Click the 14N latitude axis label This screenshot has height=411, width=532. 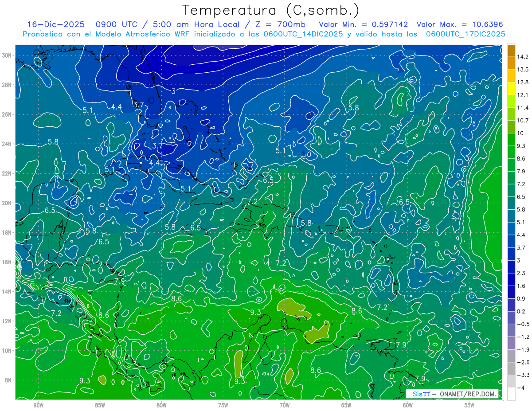(x=7, y=291)
